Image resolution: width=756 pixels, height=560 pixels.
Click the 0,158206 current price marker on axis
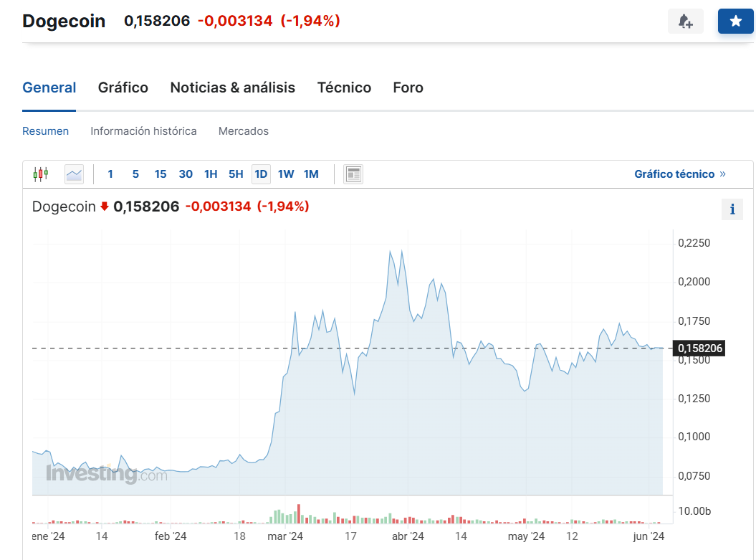(x=699, y=348)
